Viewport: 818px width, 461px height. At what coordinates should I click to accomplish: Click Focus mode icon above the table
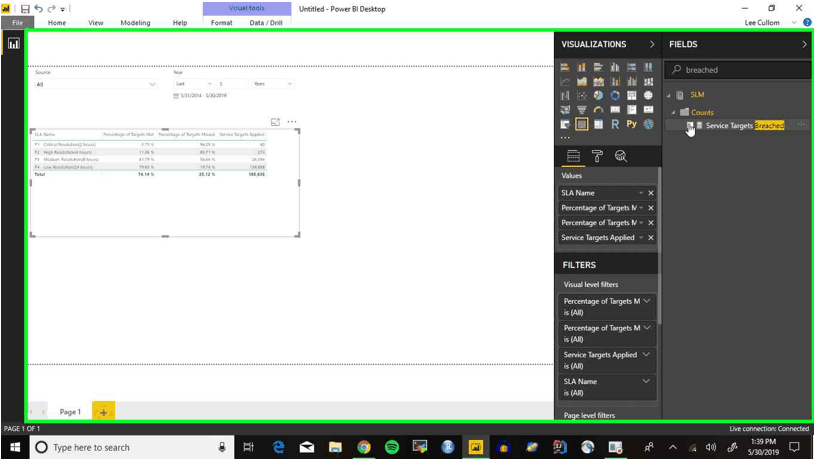tap(275, 122)
